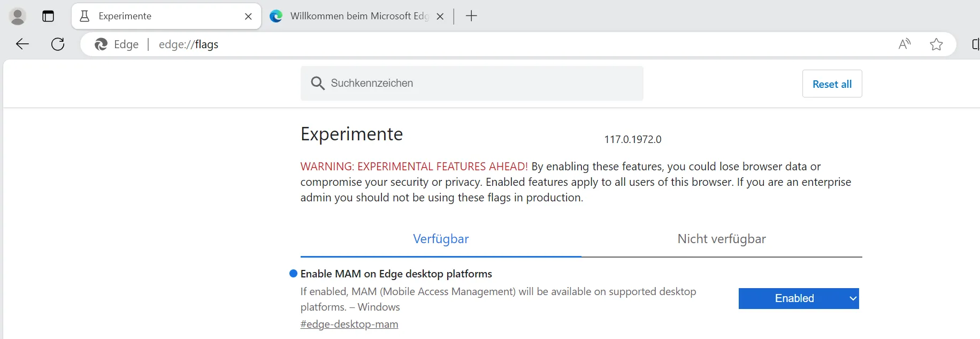The height and width of the screenshot is (339, 980).
Task: Click the search magnifier icon
Action: point(318,83)
